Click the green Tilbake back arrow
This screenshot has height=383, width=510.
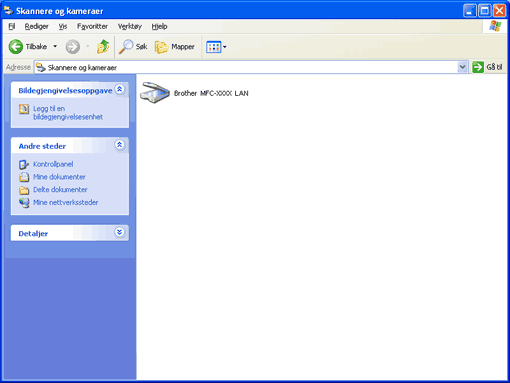[16, 47]
